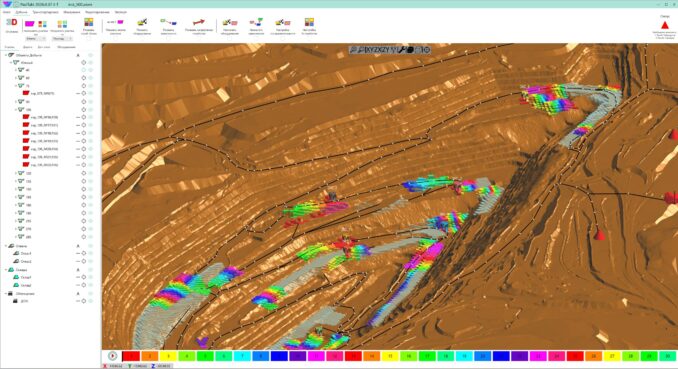The image size is (678, 369).
Task: Select bench 270 tree row
Action: (28, 229)
